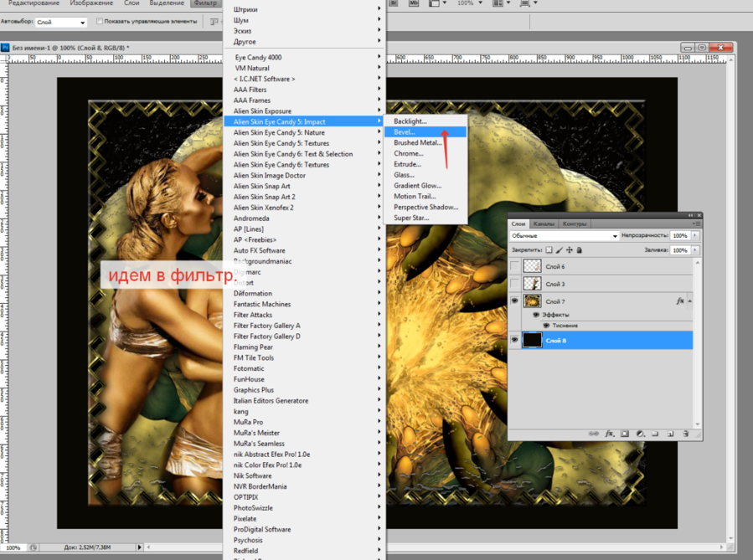753x560 pixels.
Task: Click the Непрозрачность 100% field
Action: pyautogui.click(x=680, y=235)
